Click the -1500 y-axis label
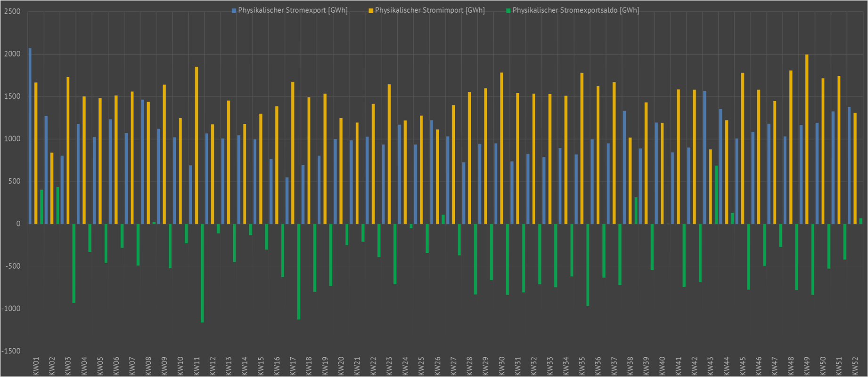The image size is (868, 377). pyautogui.click(x=11, y=351)
